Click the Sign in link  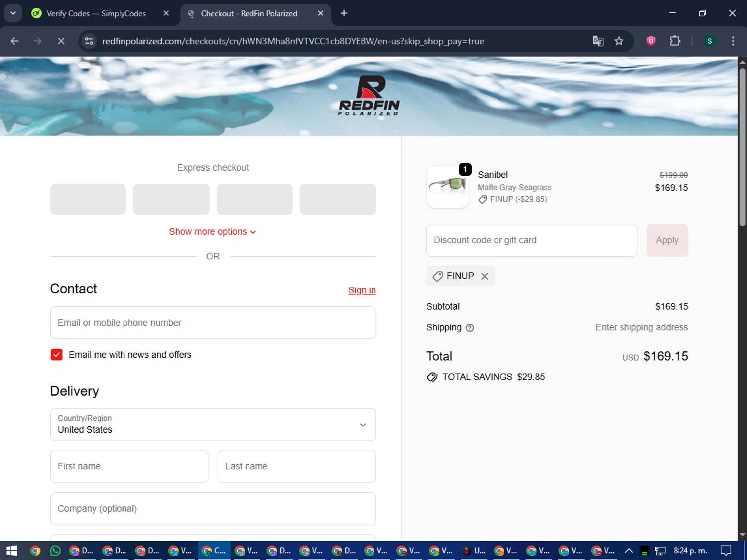362,290
